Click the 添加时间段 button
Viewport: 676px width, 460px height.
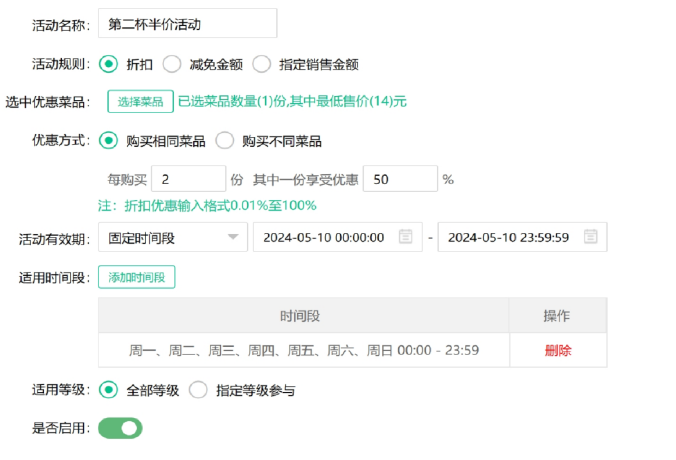[136, 277]
